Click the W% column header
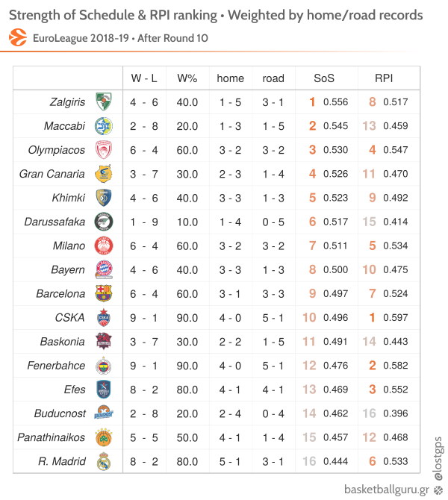The height and width of the screenshot is (500, 448). (187, 78)
